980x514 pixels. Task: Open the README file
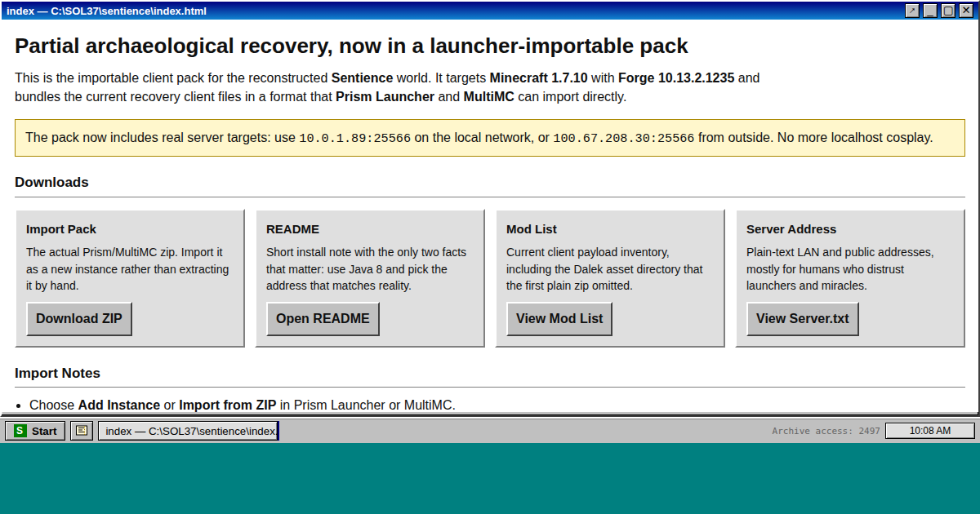point(323,319)
